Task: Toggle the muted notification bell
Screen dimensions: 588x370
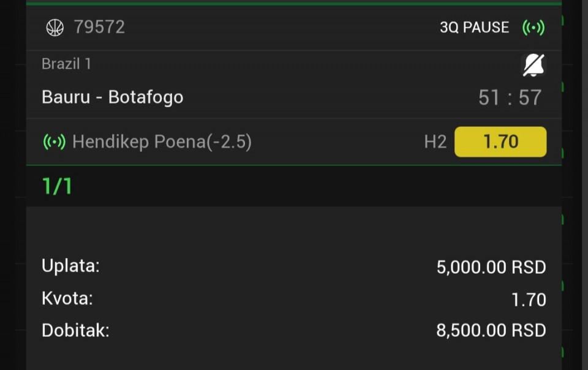Action: coord(533,65)
